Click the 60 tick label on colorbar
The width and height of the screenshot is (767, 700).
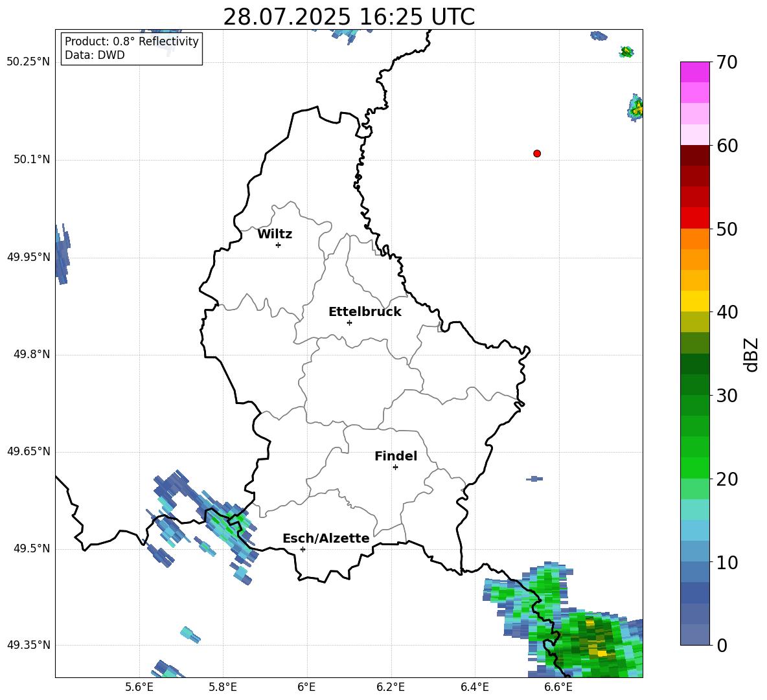coord(727,146)
